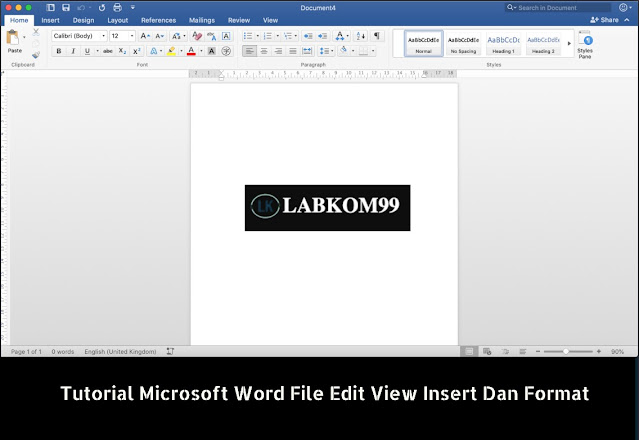The height and width of the screenshot is (440, 639).
Task: Select Align Right paragraph alignment
Action: (x=278, y=51)
